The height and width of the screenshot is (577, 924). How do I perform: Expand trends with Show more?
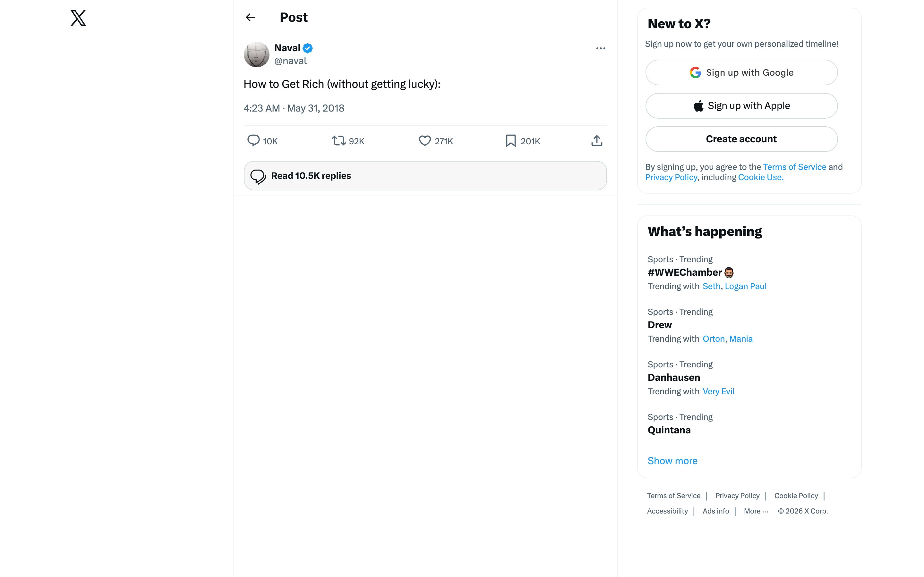[x=672, y=461]
